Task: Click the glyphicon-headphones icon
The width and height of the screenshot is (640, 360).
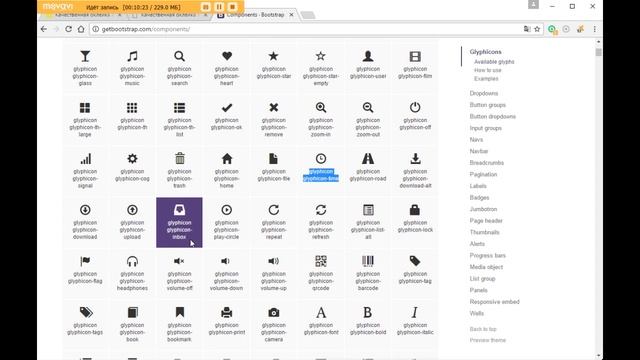Action: (x=132, y=261)
